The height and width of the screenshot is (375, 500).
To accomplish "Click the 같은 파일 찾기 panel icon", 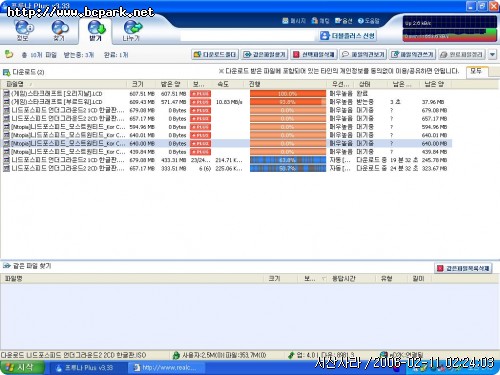I will (x=7, y=266).
